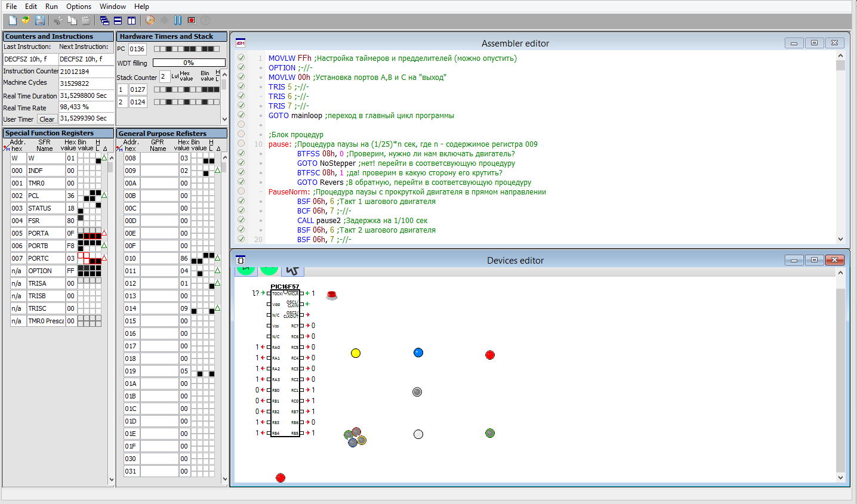
Task: Click the hex value of GPR address 010
Action: 184,258
